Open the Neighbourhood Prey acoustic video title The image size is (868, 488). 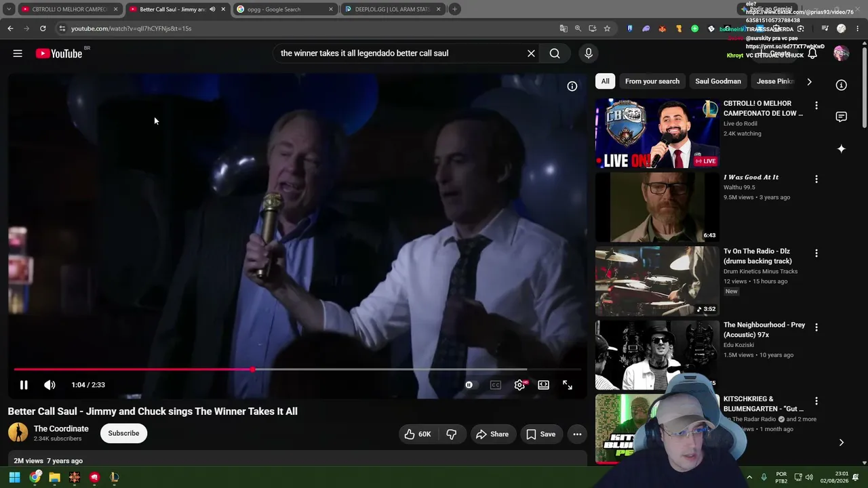click(764, 329)
